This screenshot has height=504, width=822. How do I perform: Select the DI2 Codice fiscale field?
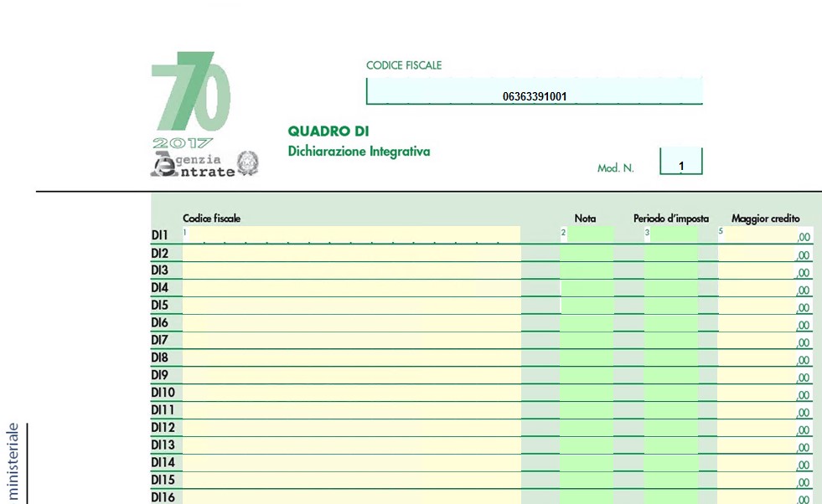tap(351, 253)
